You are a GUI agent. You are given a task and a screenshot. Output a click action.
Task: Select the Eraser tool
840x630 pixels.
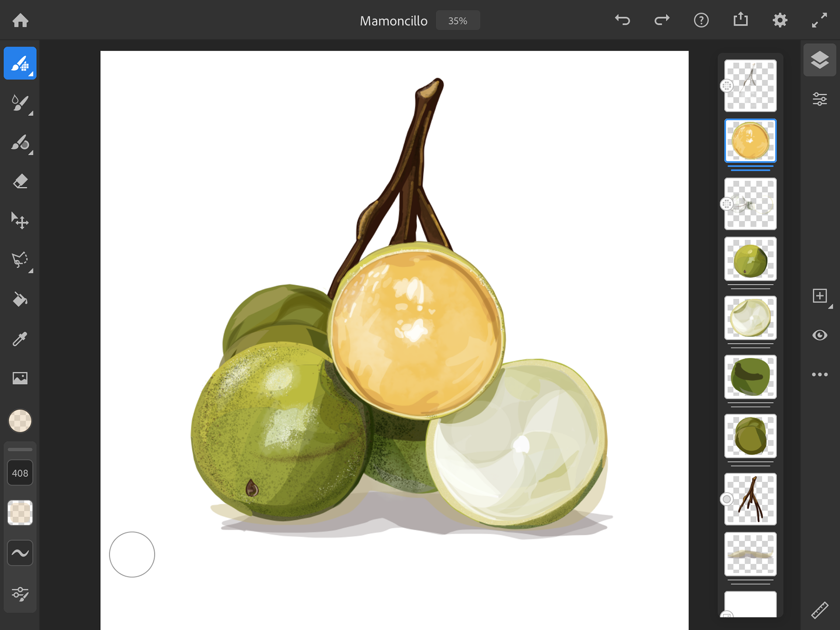(20, 182)
